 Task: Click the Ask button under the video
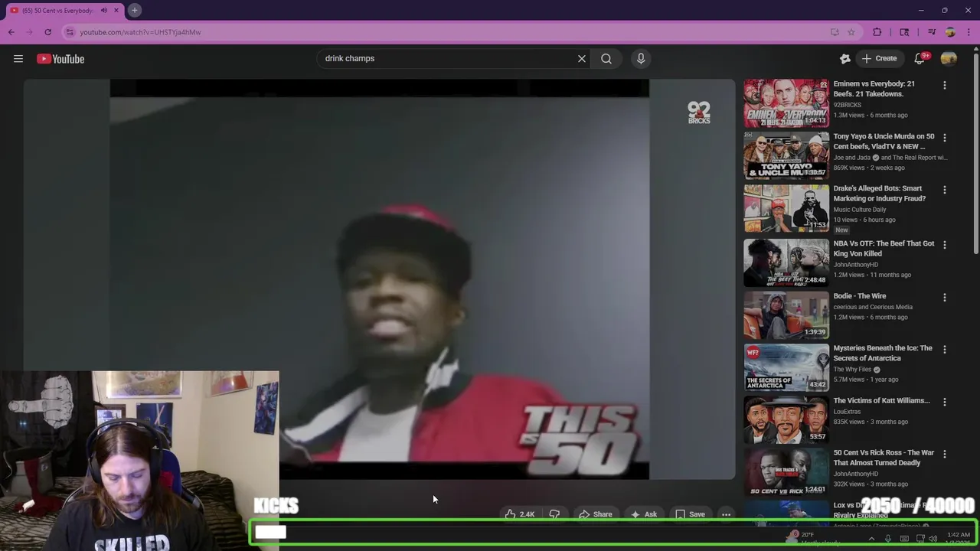coord(643,514)
